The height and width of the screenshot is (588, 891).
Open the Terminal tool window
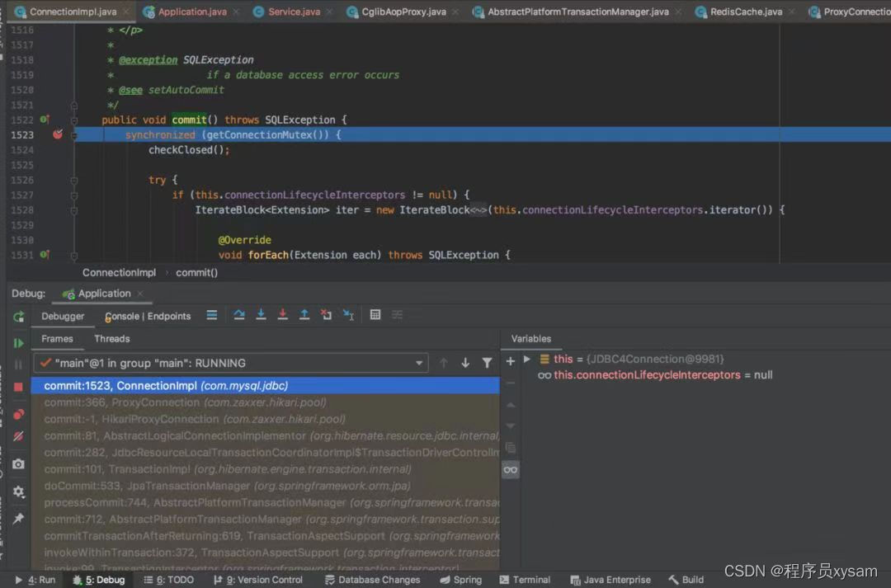click(x=525, y=580)
